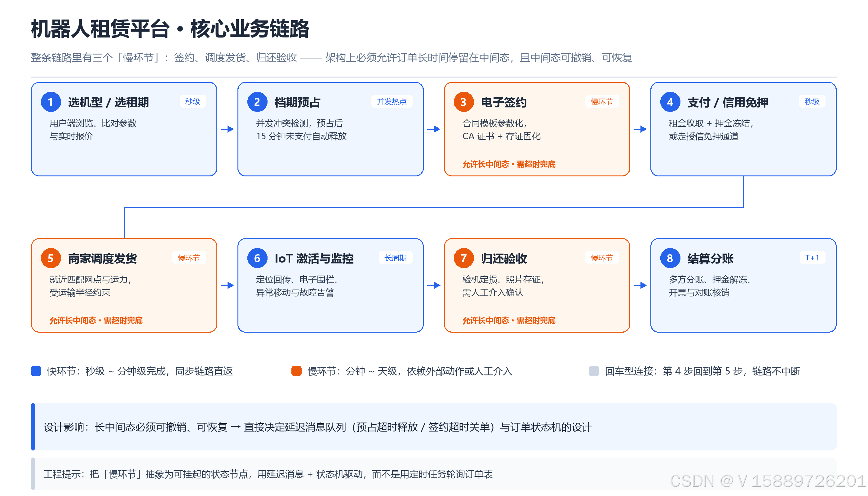Click text 异常移动与故障告警
The image size is (868, 496).
click(x=295, y=293)
